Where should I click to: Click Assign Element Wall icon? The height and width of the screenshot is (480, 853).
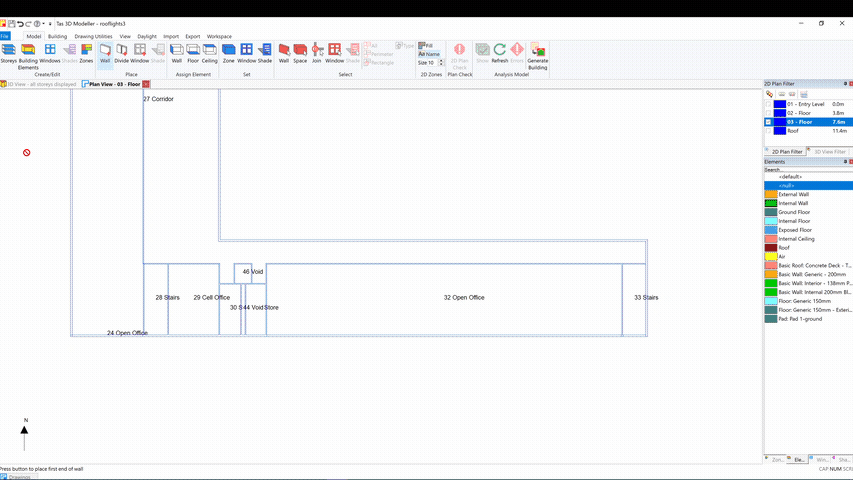[177, 53]
